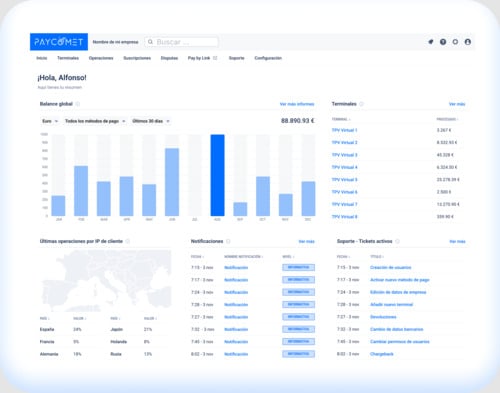Click the info icon beside Terminales heading
The image size is (500, 393).
coord(361,104)
